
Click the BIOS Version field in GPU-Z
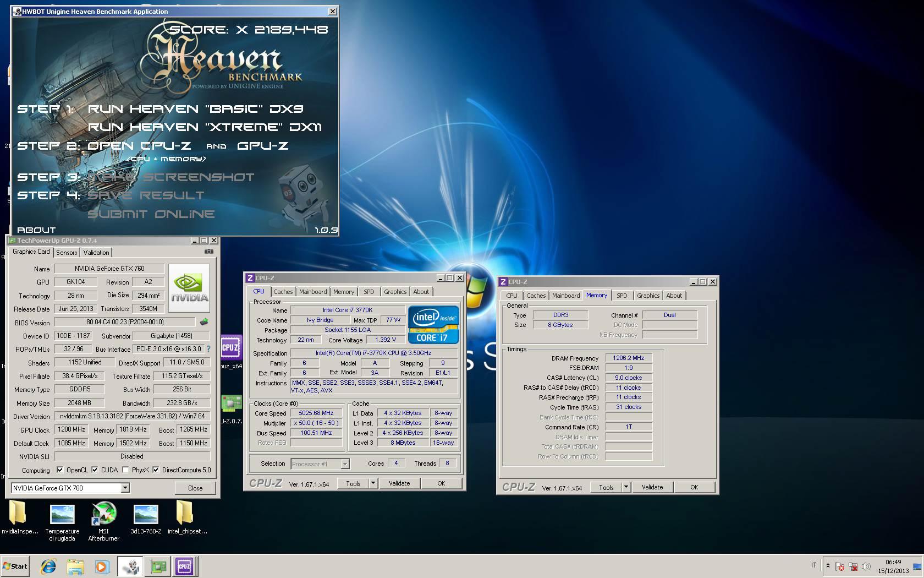pyautogui.click(x=125, y=322)
